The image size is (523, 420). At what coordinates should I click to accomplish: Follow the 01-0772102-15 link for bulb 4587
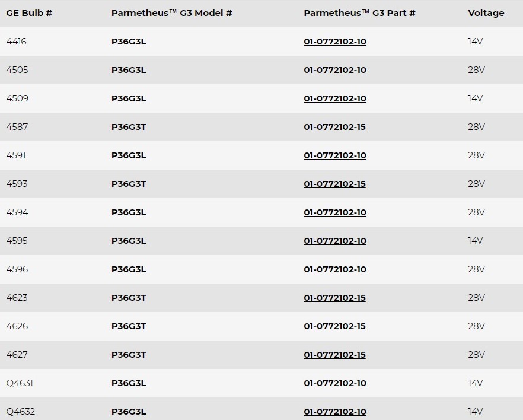(335, 127)
